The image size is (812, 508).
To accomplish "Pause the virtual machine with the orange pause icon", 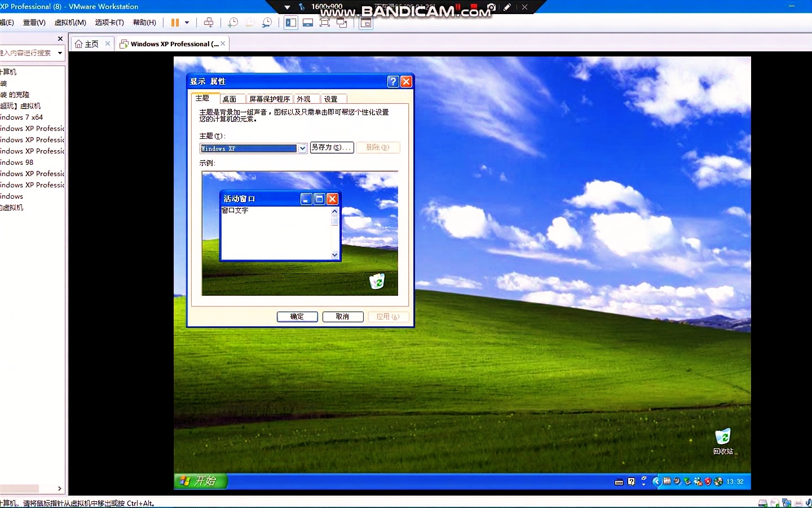I will (175, 23).
